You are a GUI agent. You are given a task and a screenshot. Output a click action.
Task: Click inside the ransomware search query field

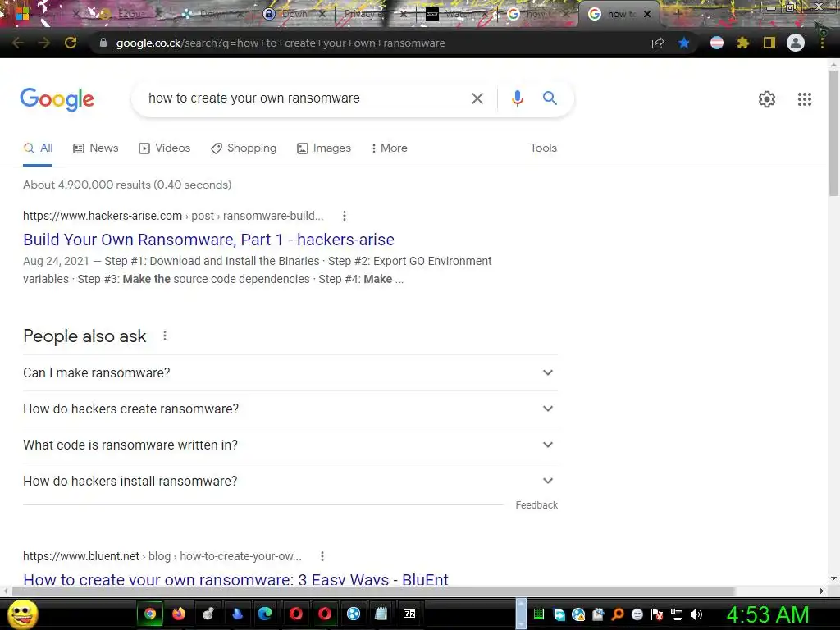[305, 98]
